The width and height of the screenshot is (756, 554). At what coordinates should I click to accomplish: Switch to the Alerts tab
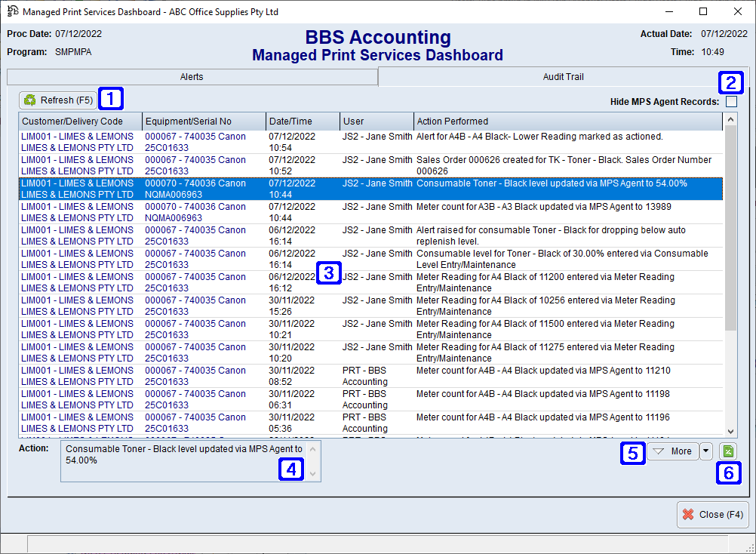(x=191, y=76)
